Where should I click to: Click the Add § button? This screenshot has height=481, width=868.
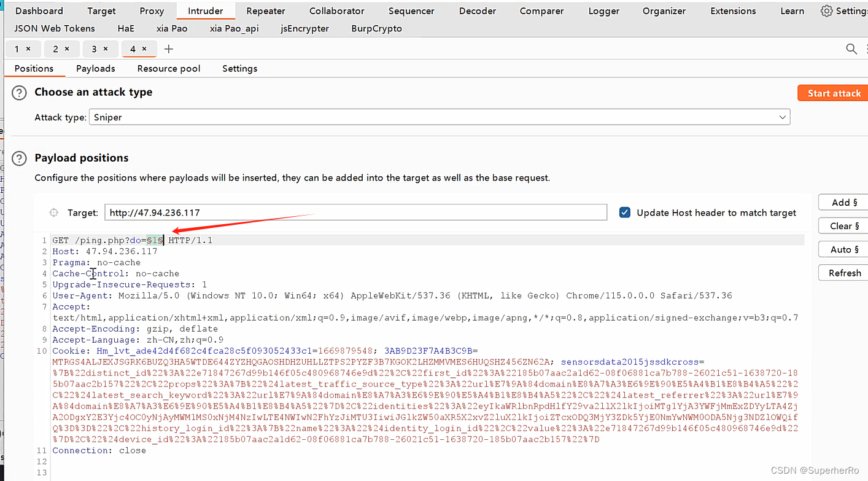[x=844, y=202]
